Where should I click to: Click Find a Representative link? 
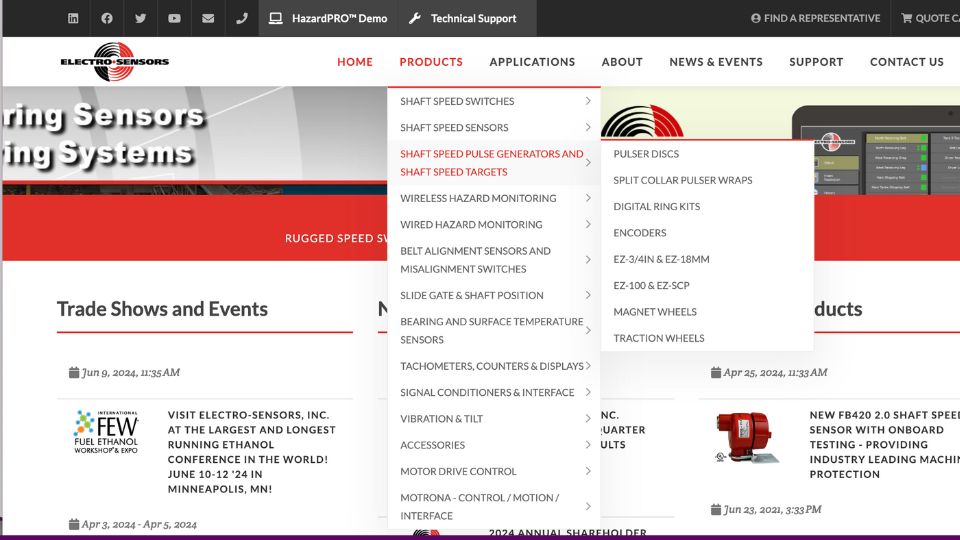pyautogui.click(x=816, y=18)
